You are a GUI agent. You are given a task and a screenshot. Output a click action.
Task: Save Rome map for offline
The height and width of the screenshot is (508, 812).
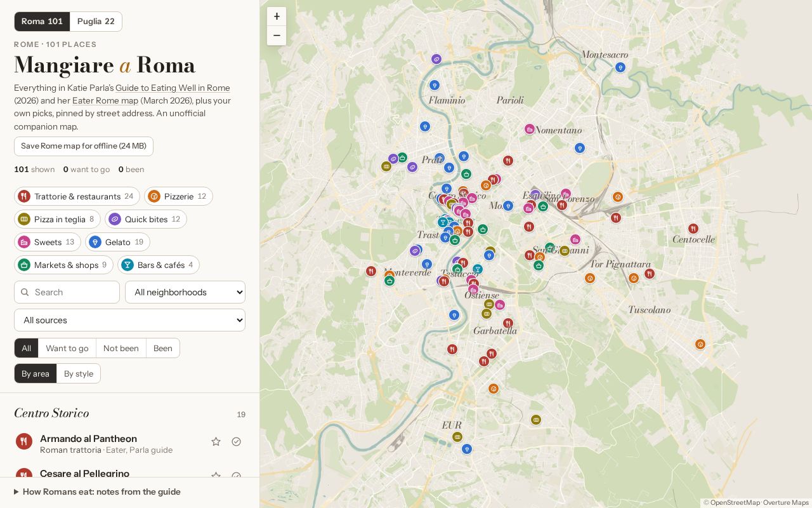(x=84, y=146)
